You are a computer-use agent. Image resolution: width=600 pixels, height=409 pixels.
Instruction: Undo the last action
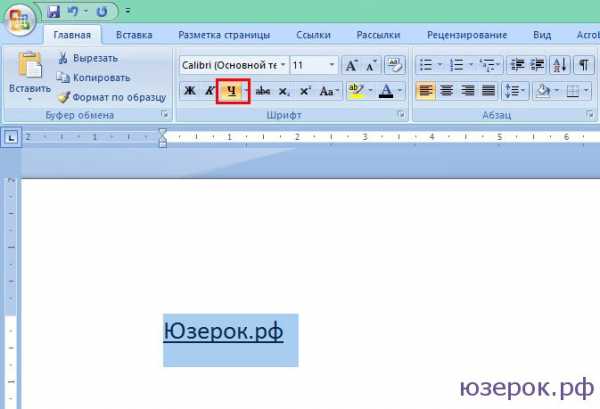tap(73, 11)
